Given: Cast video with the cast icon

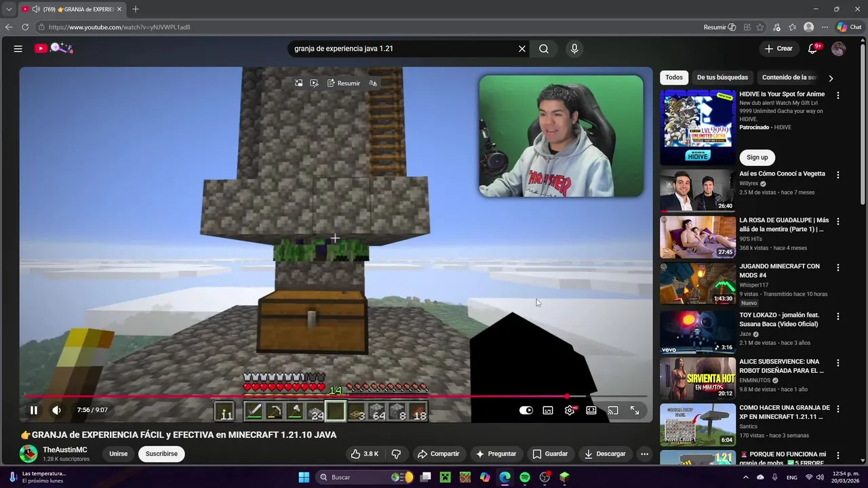Looking at the screenshot, I should pos(613,410).
